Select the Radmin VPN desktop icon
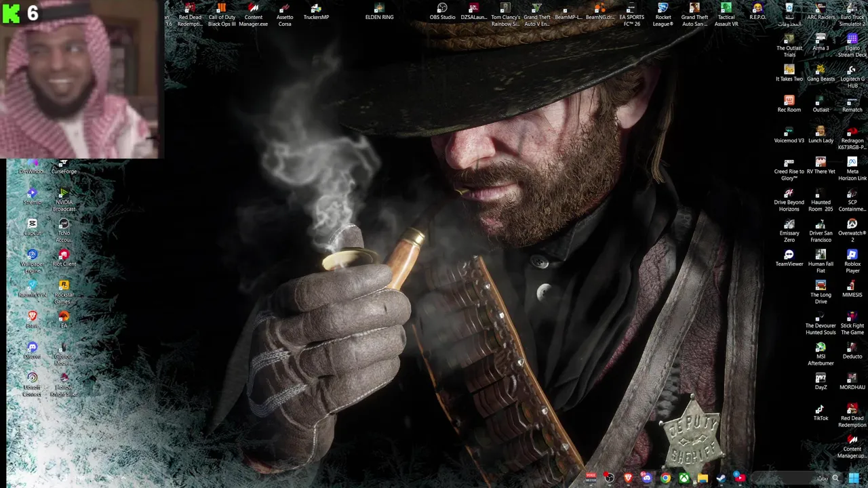868x488 pixels. 32,289
